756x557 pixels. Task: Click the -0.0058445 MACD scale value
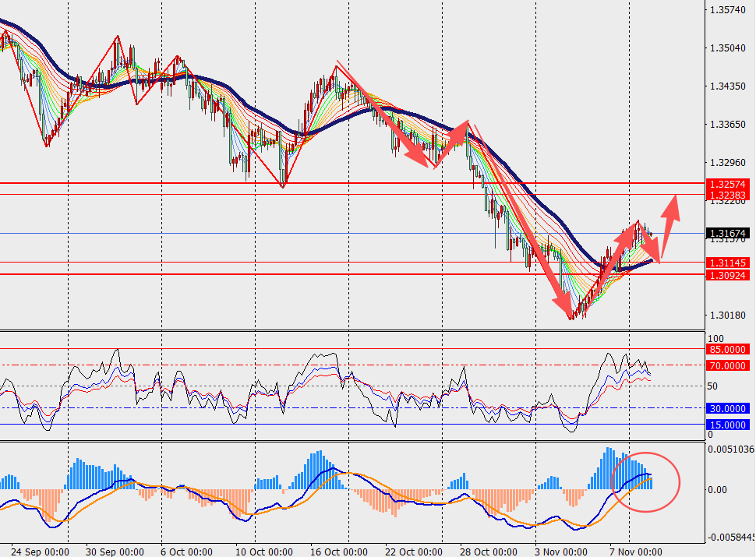(x=730, y=538)
